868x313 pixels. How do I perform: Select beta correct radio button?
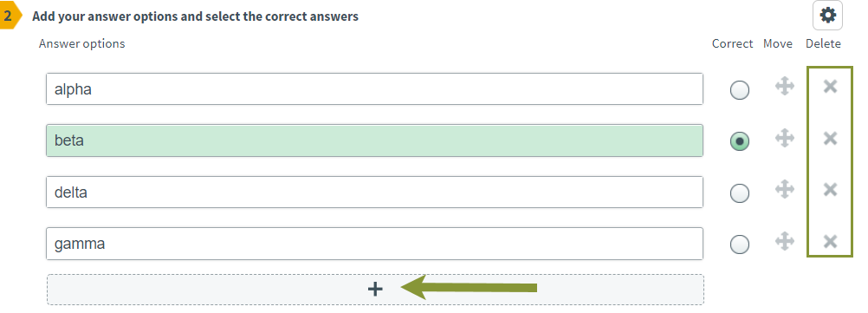(x=740, y=141)
